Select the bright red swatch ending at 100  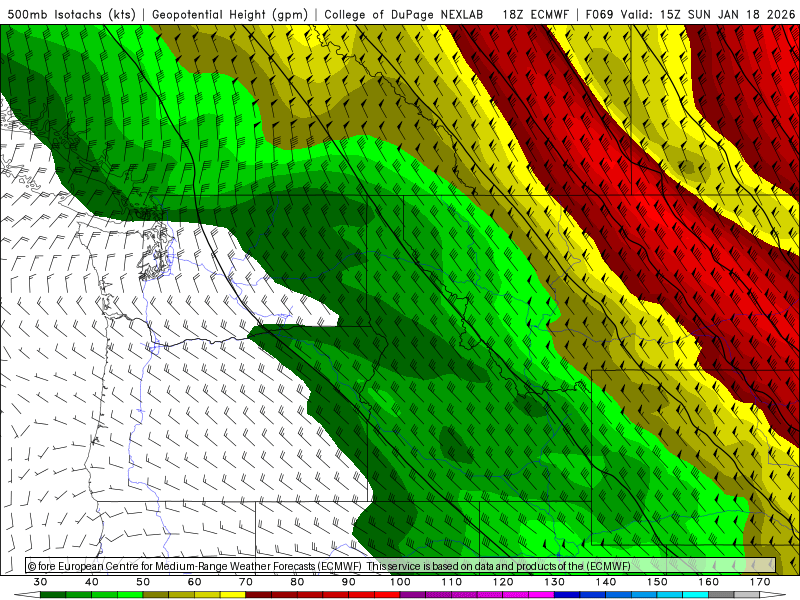coord(387,595)
